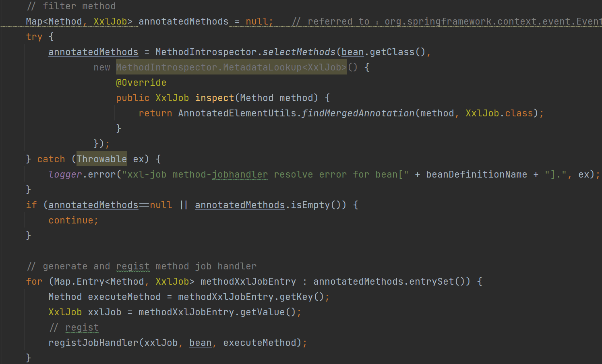The height and width of the screenshot is (364, 602).
Task: Click the beanDefinitionName variable
Action: (476, 174)
